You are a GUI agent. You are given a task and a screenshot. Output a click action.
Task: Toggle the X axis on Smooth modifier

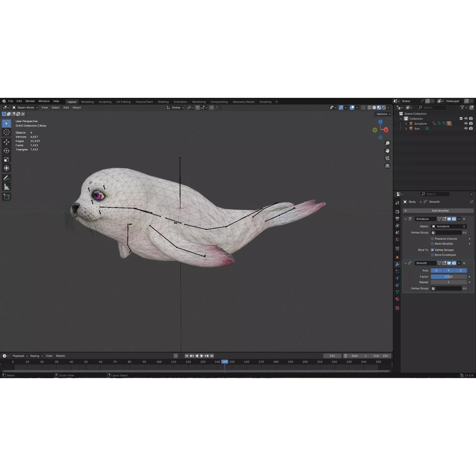point(436,271)
